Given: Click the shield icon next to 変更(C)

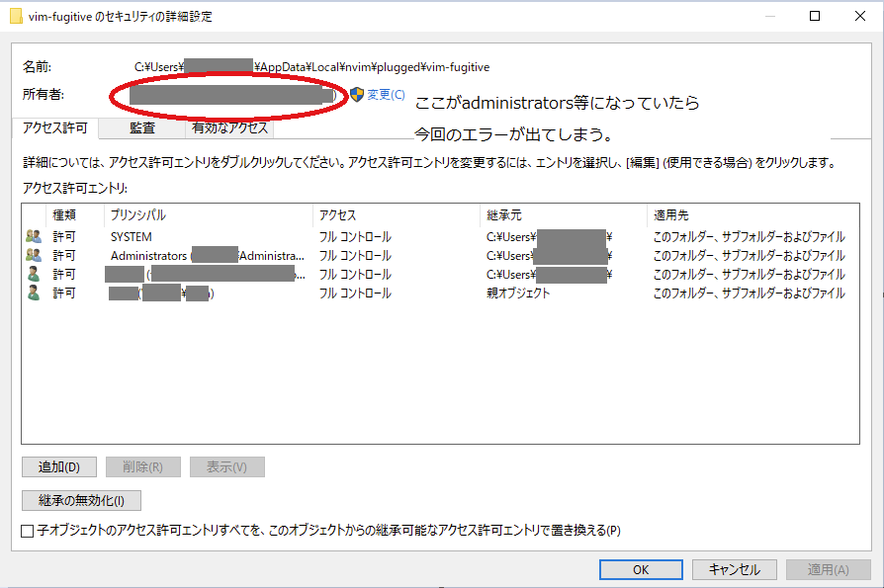Looking at the screenshot, I should 356,94.
